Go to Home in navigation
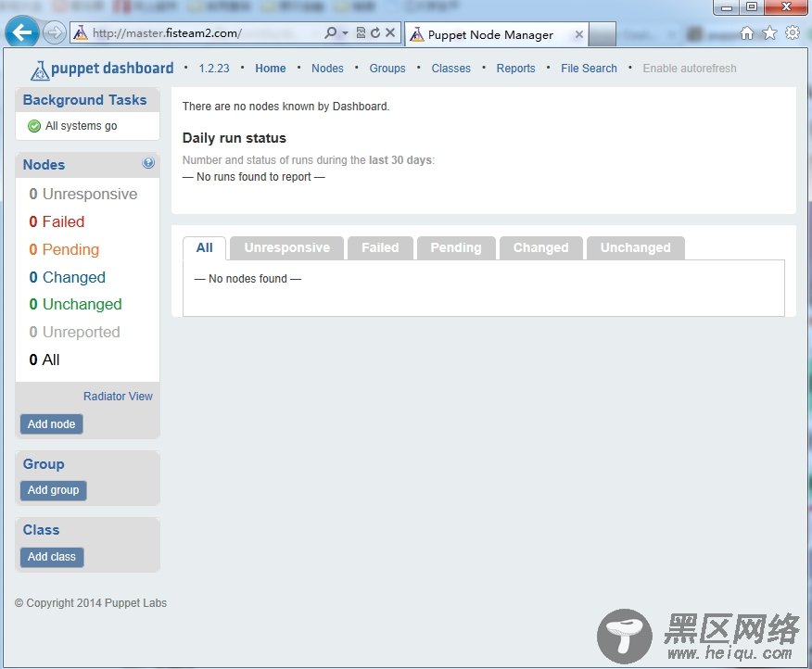812x669 pixels. pyautogui.click(x=271, y=69)
